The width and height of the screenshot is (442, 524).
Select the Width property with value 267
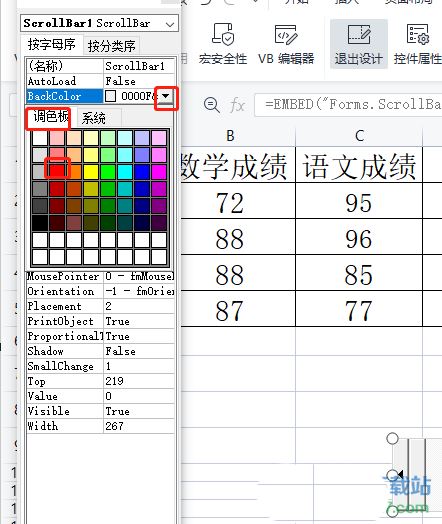[100, 426]
